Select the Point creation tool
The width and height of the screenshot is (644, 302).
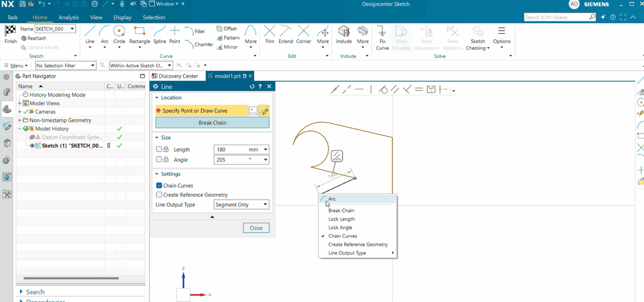175,37
